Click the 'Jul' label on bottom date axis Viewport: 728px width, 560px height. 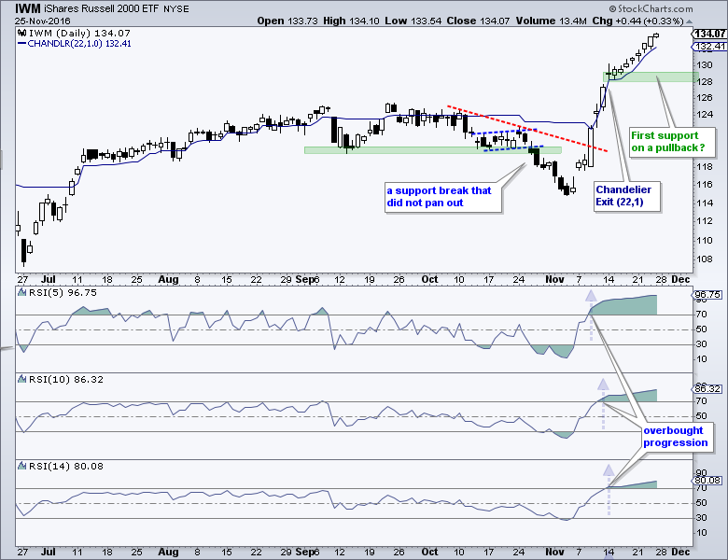coord(48,553)
